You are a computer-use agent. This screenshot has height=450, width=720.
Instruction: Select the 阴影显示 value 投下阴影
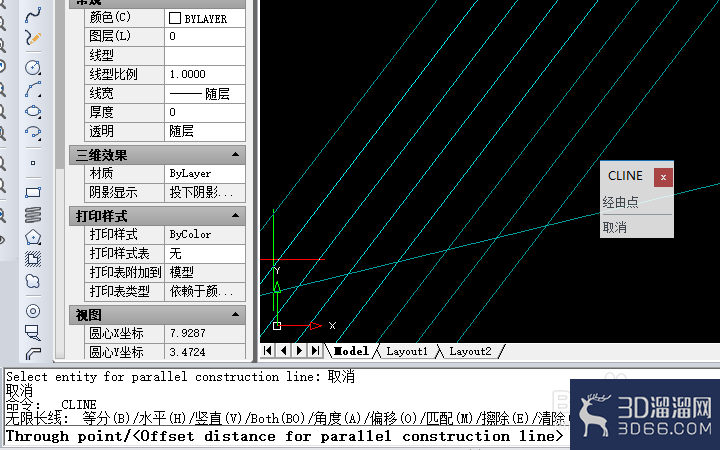coord(205,192)
